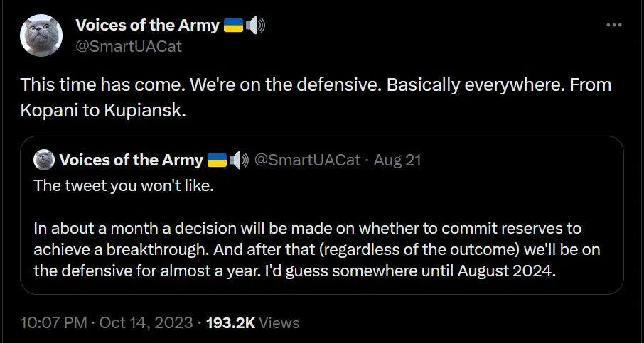View the 193.2K Views analytics
The width and height of the screenshot is (644, 343).
[252, 322]
